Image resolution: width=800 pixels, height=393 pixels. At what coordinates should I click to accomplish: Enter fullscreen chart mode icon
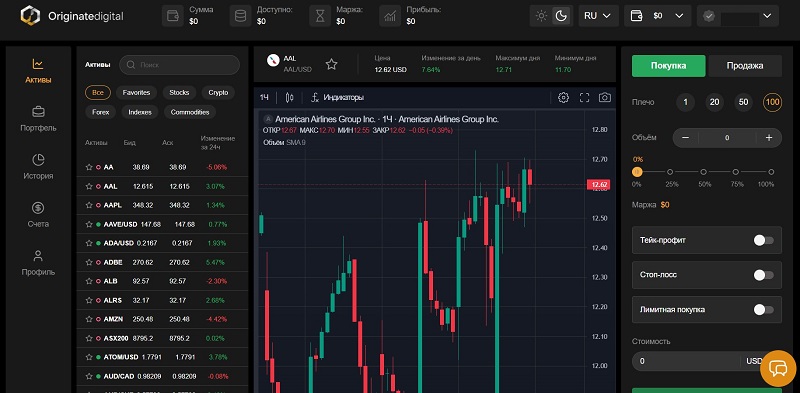pyautogui.click(x=584, y=97)
